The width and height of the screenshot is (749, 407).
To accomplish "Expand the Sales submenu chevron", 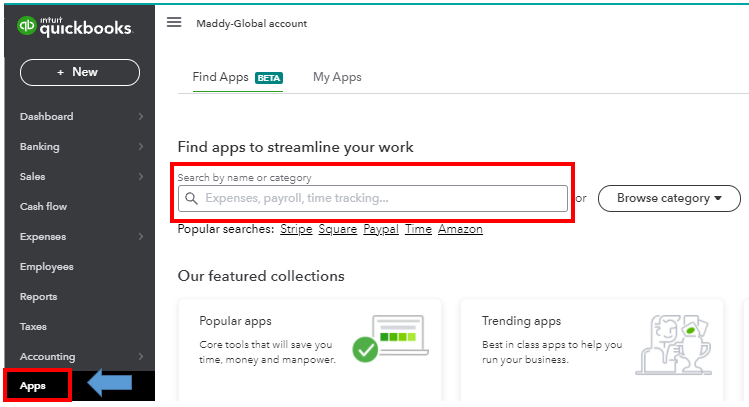I will tap(140, 177).
